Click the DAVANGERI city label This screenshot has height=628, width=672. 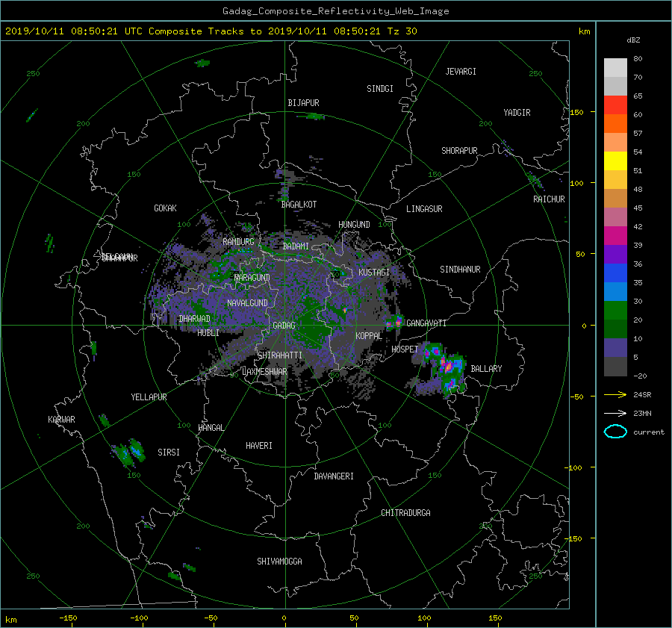[334, 476]
